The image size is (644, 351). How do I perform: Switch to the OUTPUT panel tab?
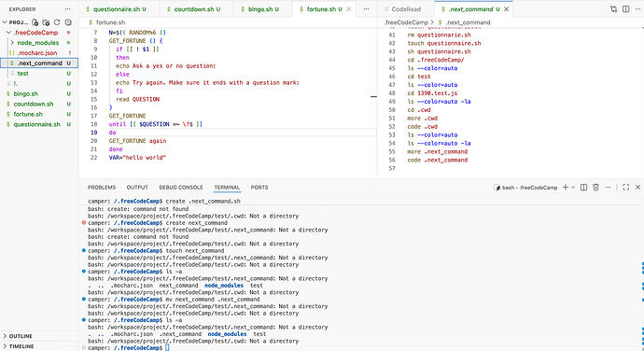[137, 188]
